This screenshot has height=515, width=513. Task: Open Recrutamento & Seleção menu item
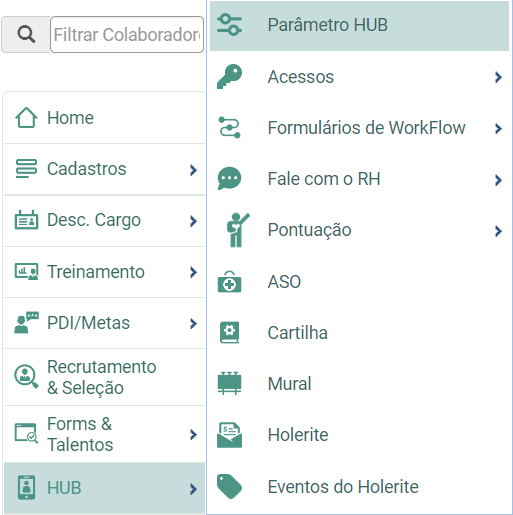(x=104, y=377)
